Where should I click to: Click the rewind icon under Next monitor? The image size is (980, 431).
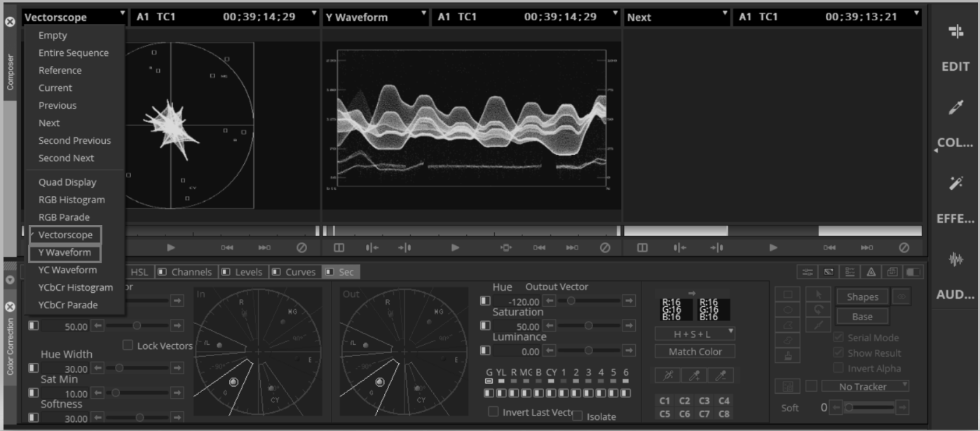(x=829, y=247)
